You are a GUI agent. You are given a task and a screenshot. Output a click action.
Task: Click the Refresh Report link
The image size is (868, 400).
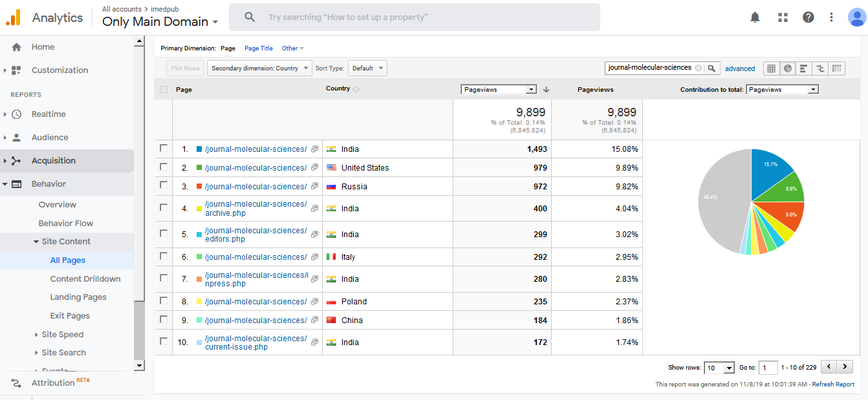point(833,384)
